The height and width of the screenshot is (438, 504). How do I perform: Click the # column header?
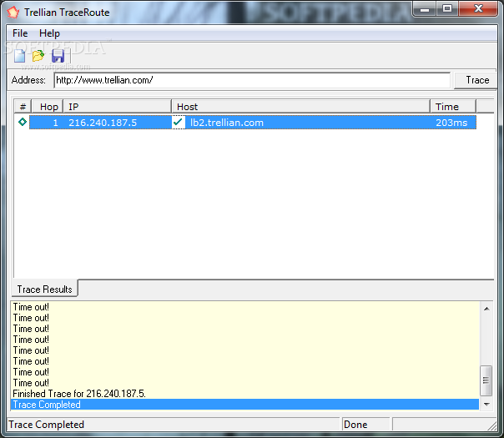point(23,106)
